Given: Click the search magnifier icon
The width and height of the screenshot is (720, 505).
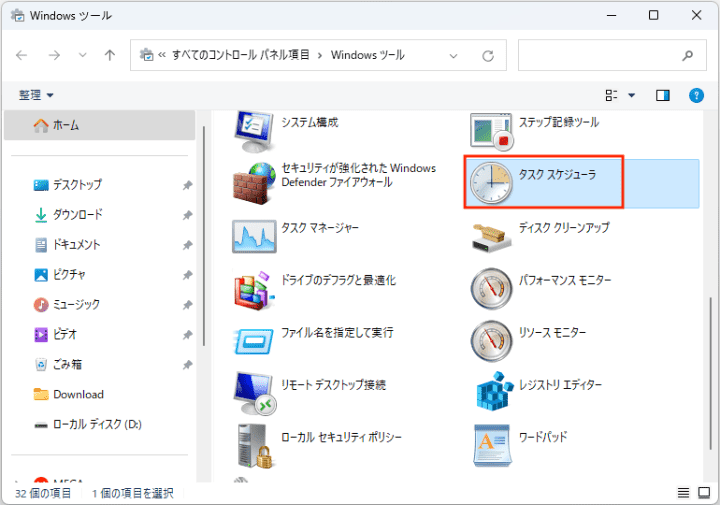Looking at the screenshot, I should point(687,56).
